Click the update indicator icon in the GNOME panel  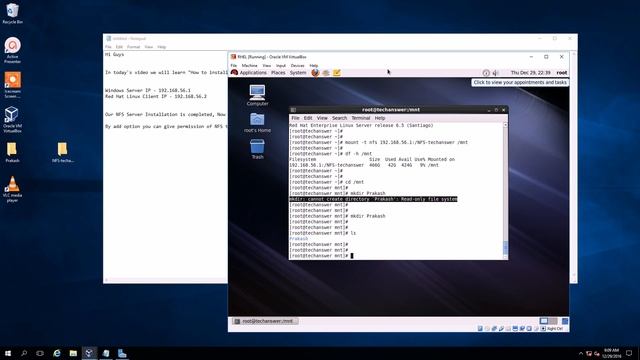(486, 73)
